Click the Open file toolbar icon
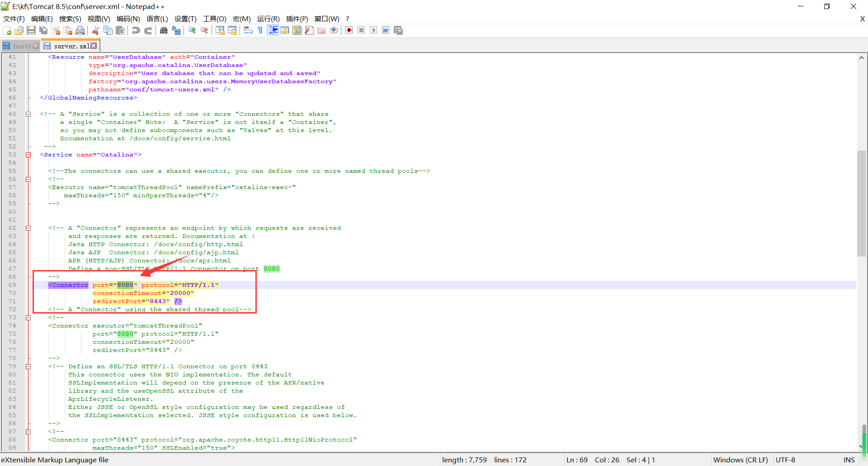868x466 pixels. click(x=19, y=30)
